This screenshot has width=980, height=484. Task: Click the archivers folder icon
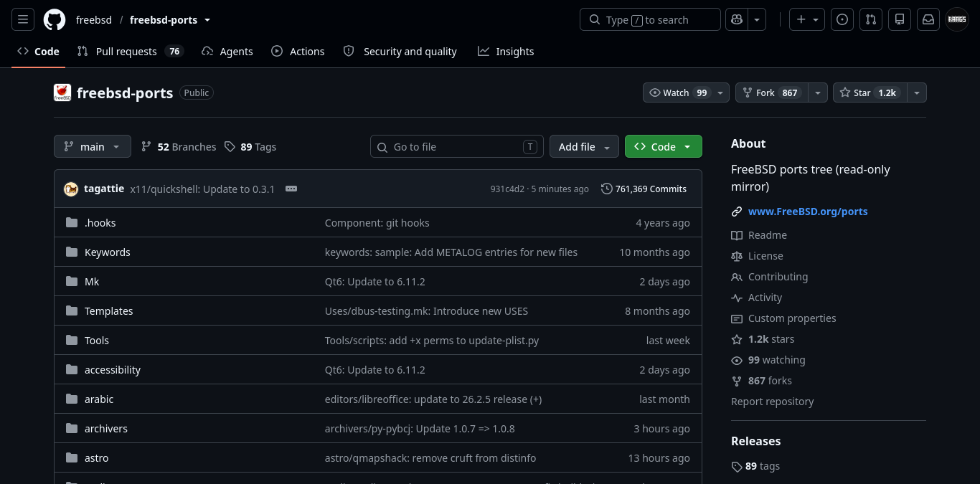pyautogui.click(x=72, y=428)
